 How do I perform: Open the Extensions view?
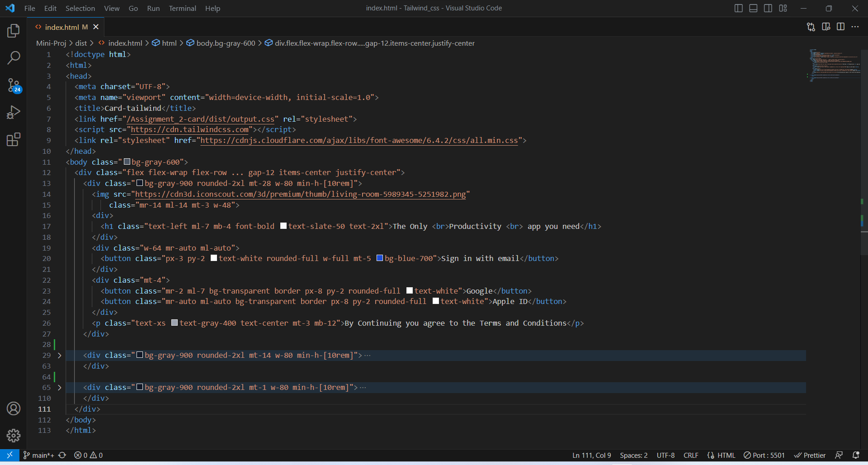(13, 139)
